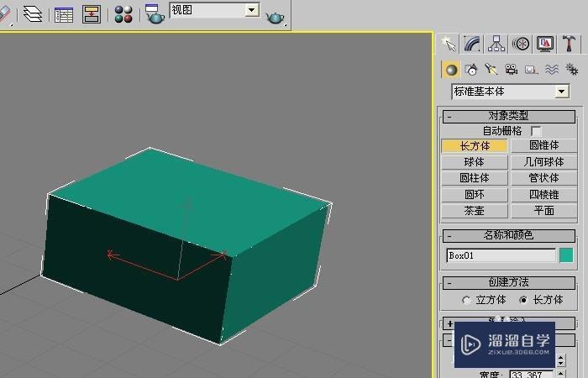The width and height of the screenshot is (588, 378).
Task: Open the Layer Manager stacked-sheets icon
Action: [x=33, y=14]
